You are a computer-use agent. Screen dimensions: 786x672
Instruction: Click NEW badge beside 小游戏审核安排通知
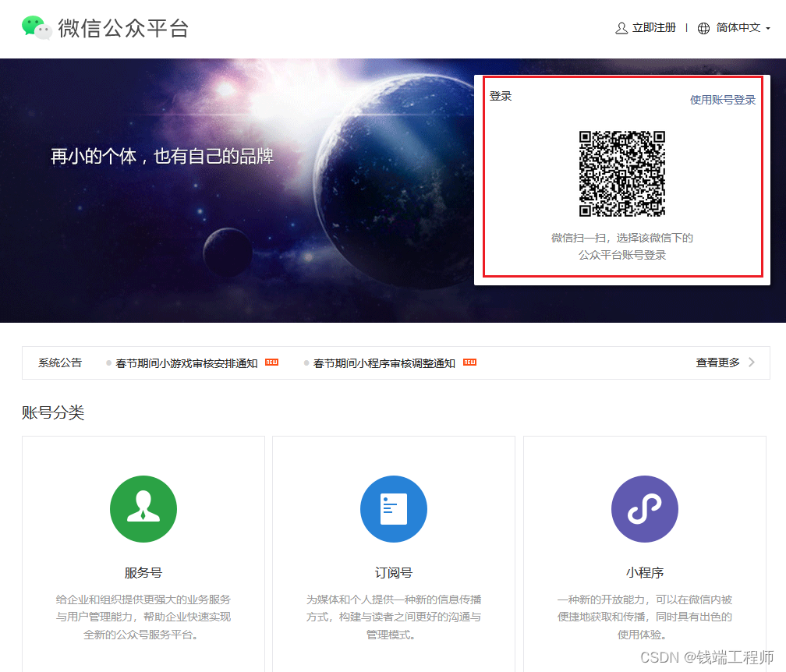click(271, 363)
